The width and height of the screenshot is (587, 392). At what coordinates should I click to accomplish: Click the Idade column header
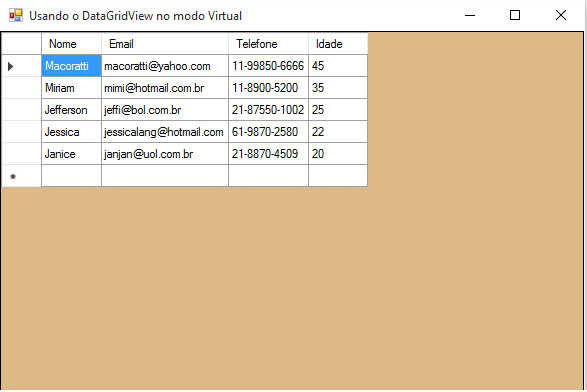(338, 44)
